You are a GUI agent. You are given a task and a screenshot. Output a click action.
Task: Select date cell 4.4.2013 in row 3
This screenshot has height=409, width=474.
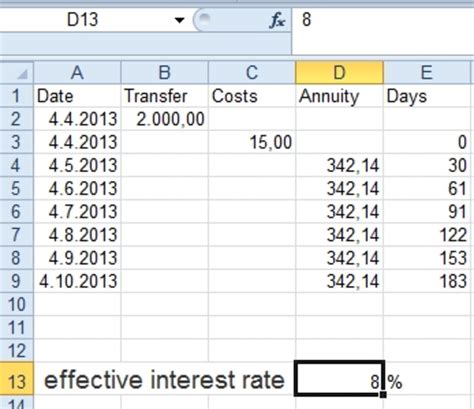click(77, 142)
